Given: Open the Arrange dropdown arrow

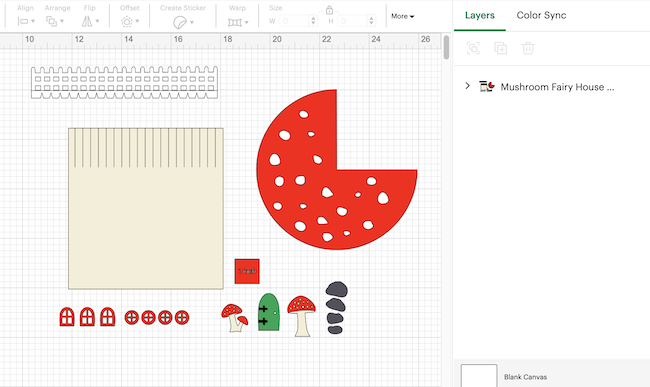Looking at the screenshot, I should click(x=62, y=21).
